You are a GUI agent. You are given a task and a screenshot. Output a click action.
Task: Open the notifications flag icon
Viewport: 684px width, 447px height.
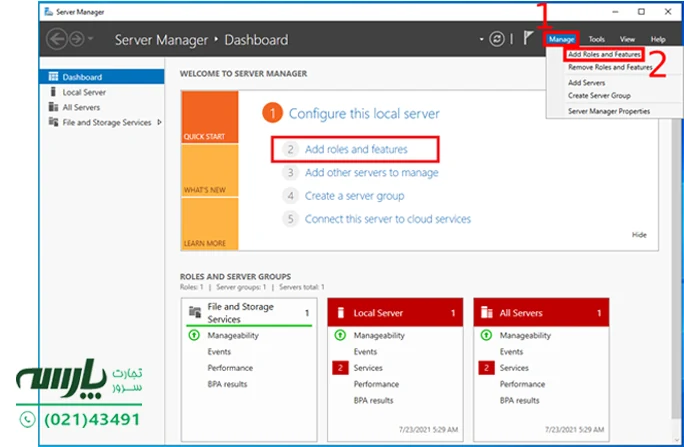click(x=528, y=38)
